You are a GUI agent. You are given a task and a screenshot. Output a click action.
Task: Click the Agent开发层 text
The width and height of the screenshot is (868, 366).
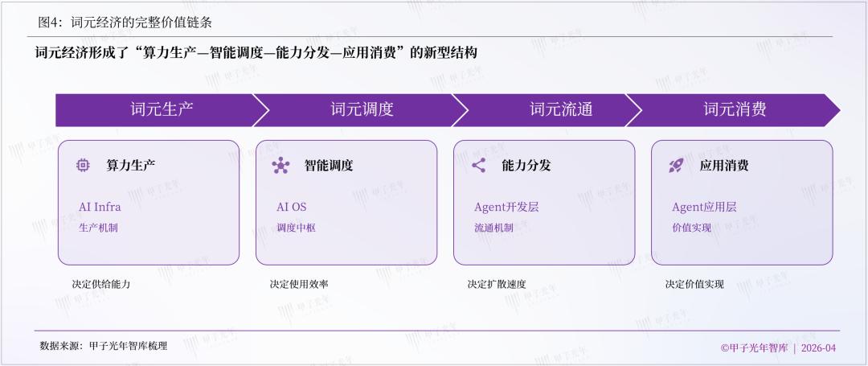click(506, 207)
